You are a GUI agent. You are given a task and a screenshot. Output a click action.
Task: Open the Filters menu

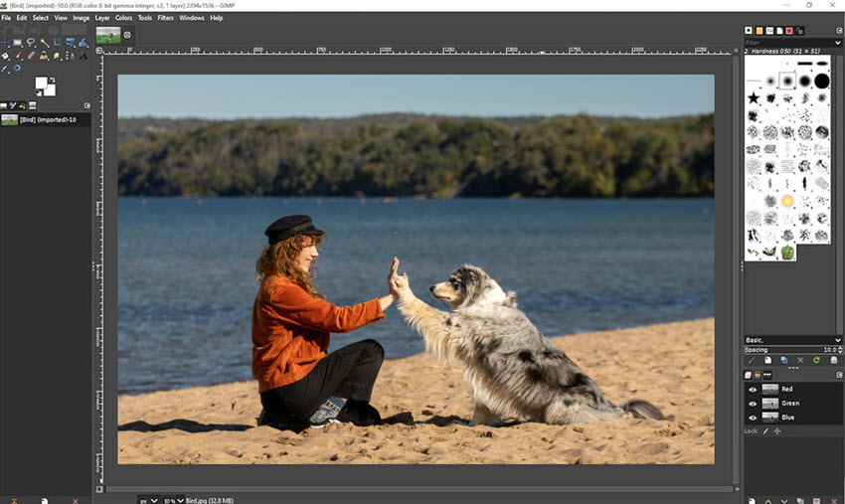[x=165, y=18]
